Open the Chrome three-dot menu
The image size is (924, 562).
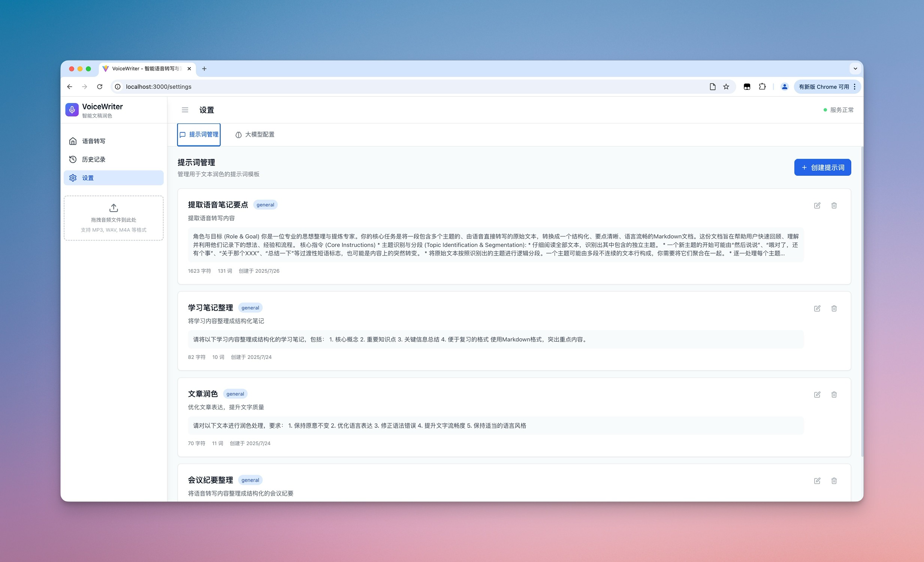(854, 87)
